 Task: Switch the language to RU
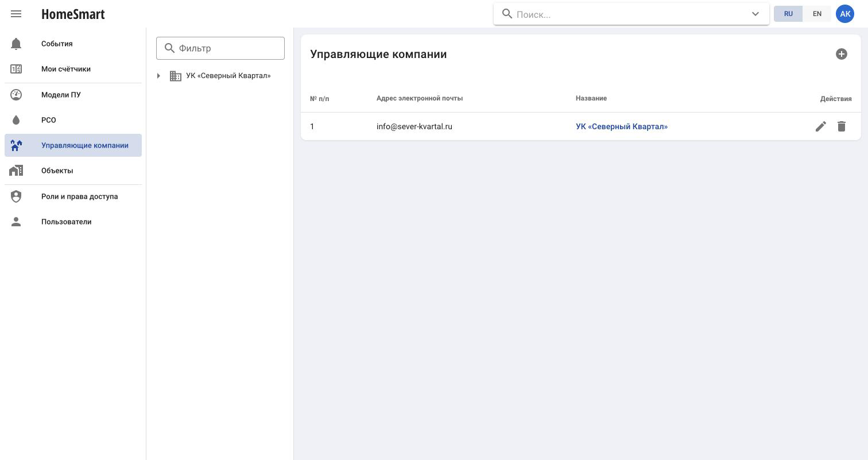788,14
